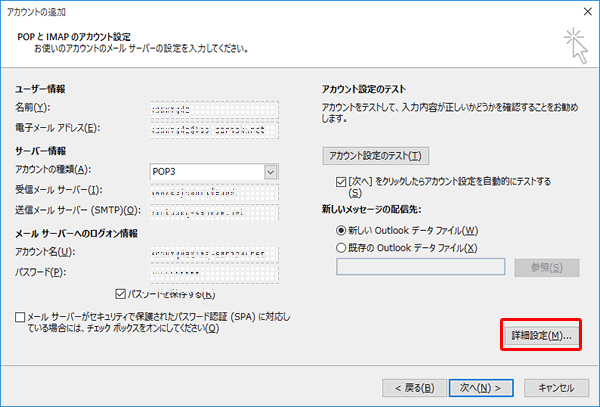
Task: Select 新しい Outlook データ ファイル radio button
Action: pyautogui.click(x=341, y=231)
